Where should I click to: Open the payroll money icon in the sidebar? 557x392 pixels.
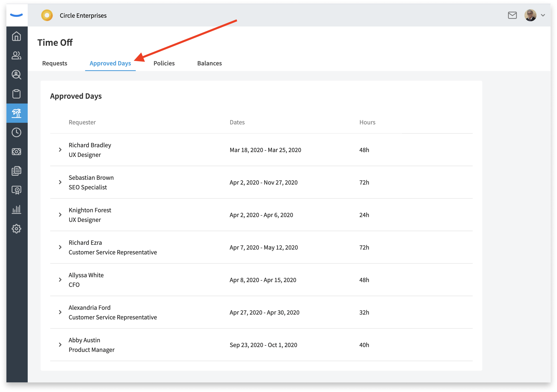(17, 152)
